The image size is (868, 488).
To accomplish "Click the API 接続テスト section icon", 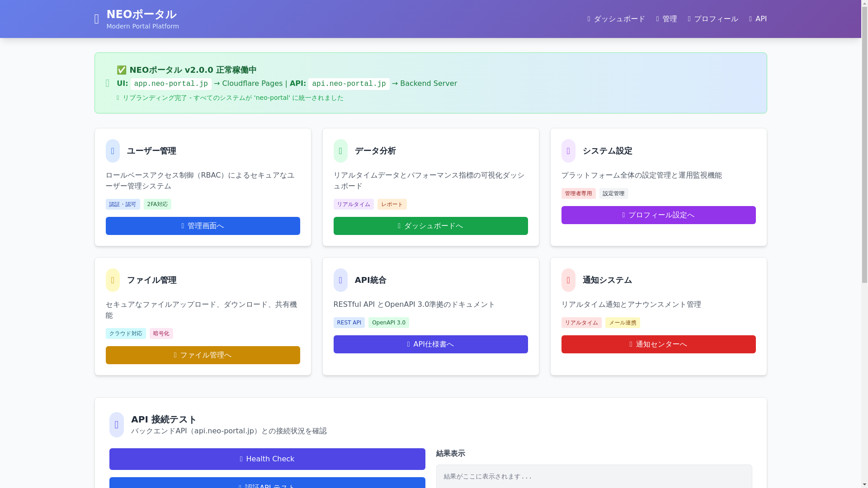I will pyautogui.click(x=117, y=425).
